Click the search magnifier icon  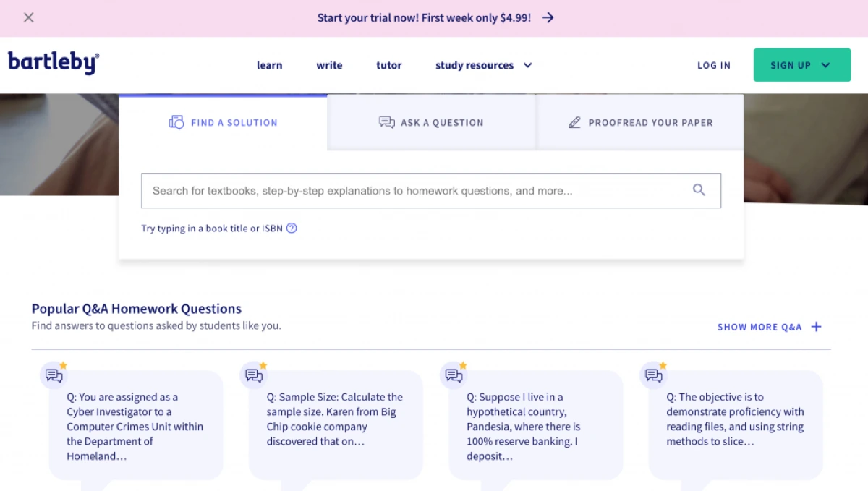(x=699, y=190)
